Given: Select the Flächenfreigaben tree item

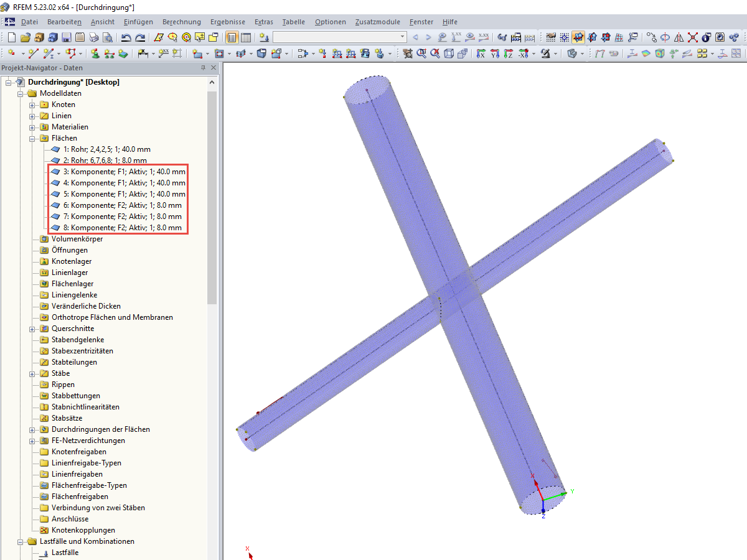Looking at the screenshot, I should (x=80, y=497).
